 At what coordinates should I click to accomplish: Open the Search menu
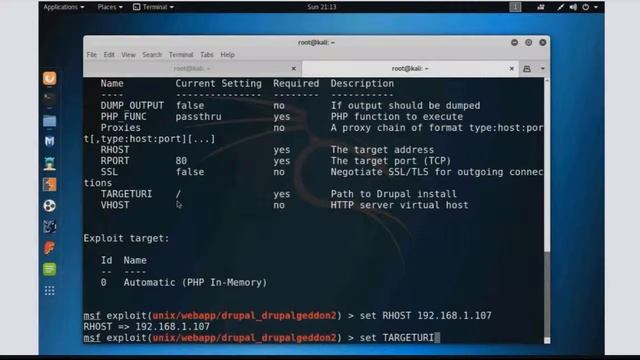click(x=152, y=55)
